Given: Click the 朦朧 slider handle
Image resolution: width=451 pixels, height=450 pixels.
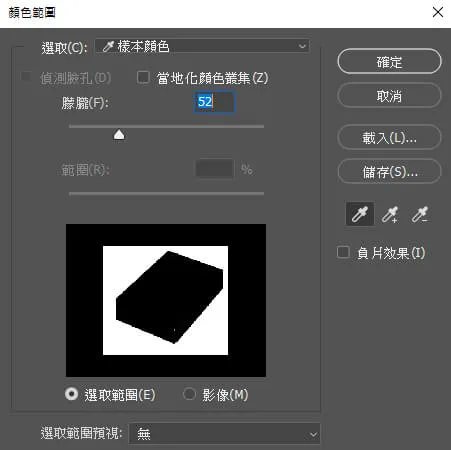Looking at the screenshot, I should click(119, 135).
